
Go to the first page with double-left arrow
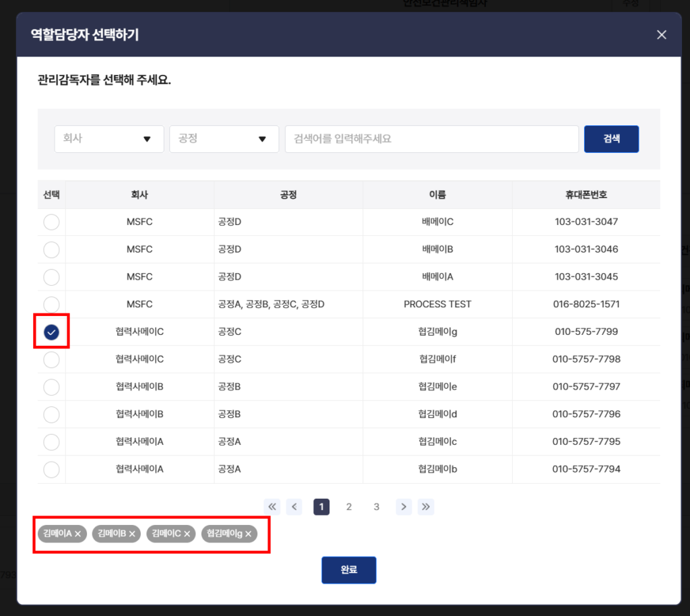point(272,507)
